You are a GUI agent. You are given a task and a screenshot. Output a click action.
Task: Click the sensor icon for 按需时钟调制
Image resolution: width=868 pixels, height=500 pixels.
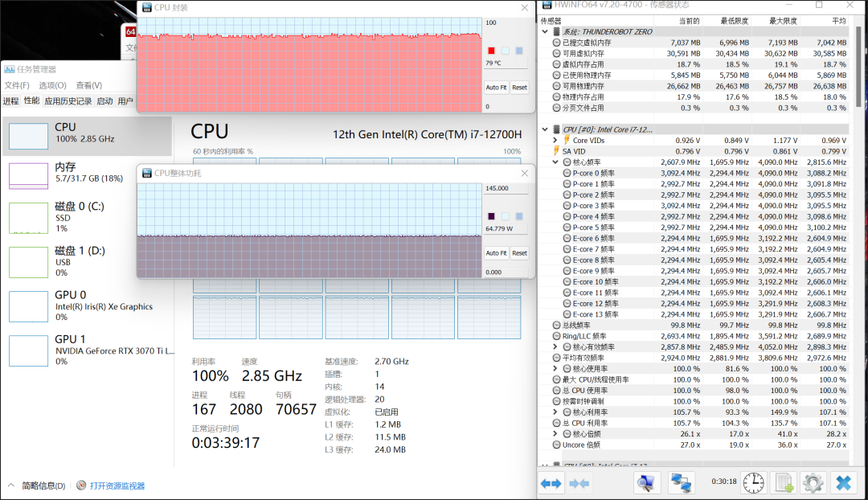coord(556,401)
